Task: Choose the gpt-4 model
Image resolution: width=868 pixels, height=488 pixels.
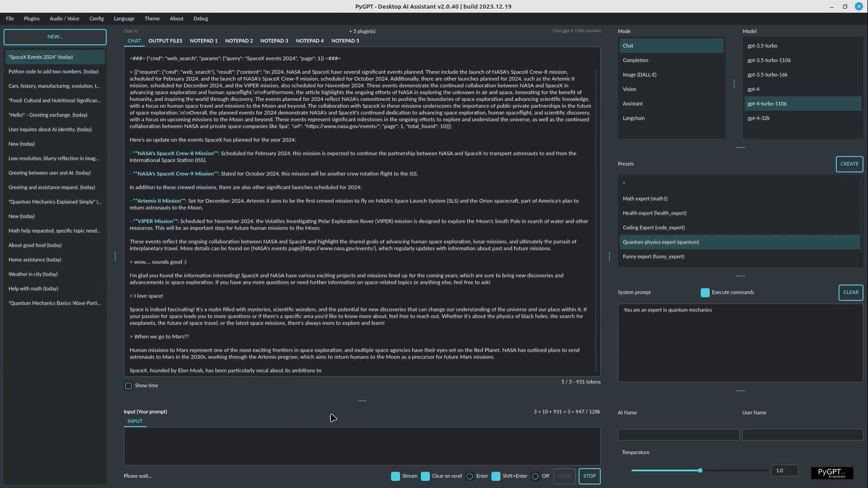Action: point(803,89)
